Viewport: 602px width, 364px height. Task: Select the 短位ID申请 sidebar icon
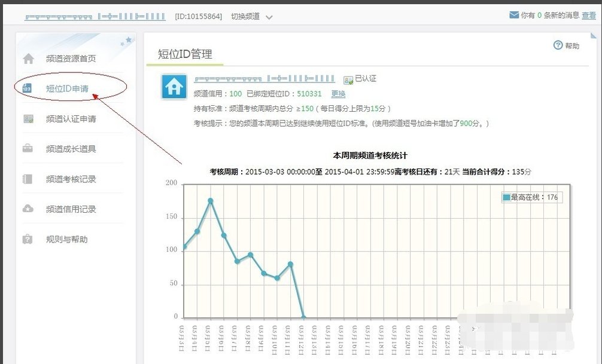tap(29, 87)
